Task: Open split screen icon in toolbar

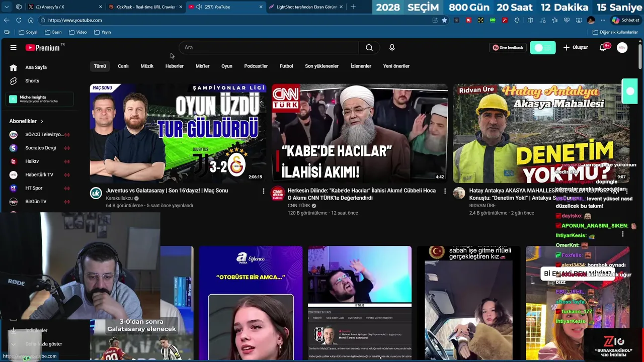Action: (x=530, y=20)
